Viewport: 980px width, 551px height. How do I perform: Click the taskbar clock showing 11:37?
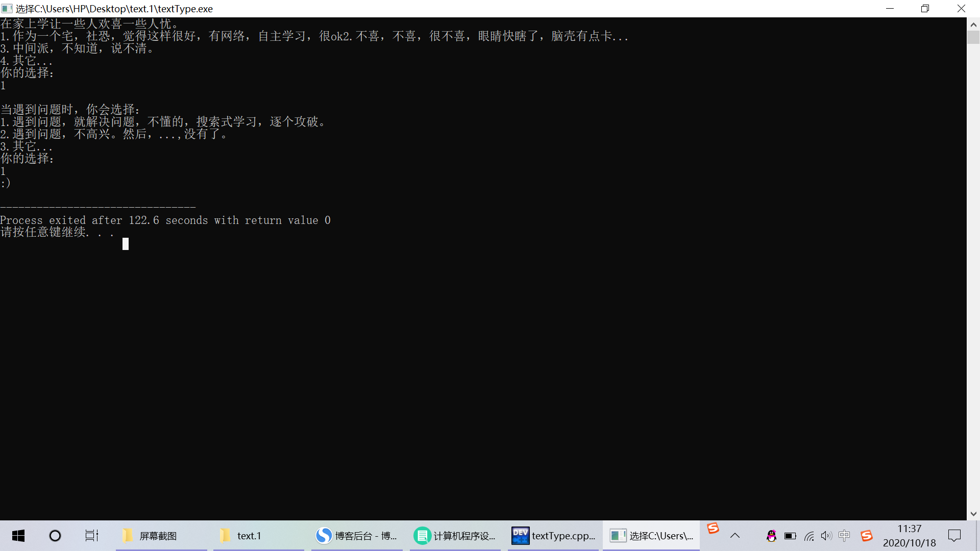click(x=909, y=536)
